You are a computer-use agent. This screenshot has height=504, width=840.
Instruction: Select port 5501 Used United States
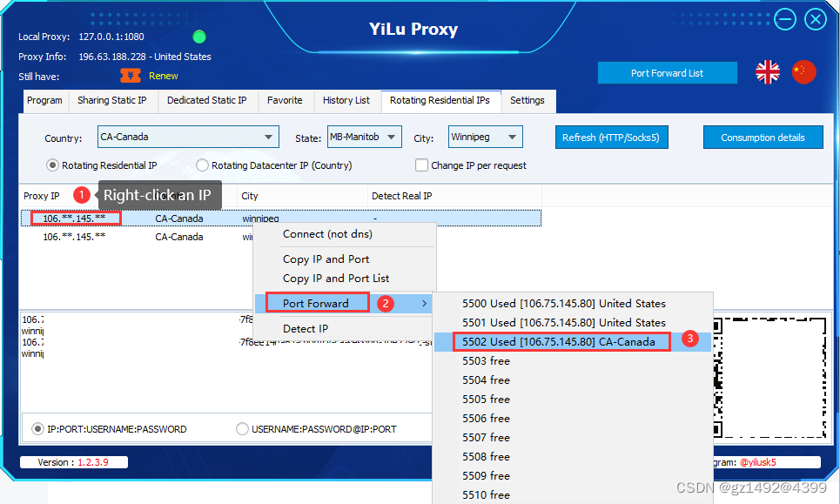[x=573, y=322]
